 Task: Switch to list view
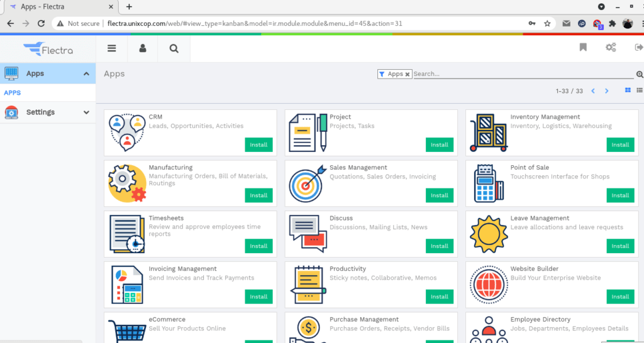(640, 90)
